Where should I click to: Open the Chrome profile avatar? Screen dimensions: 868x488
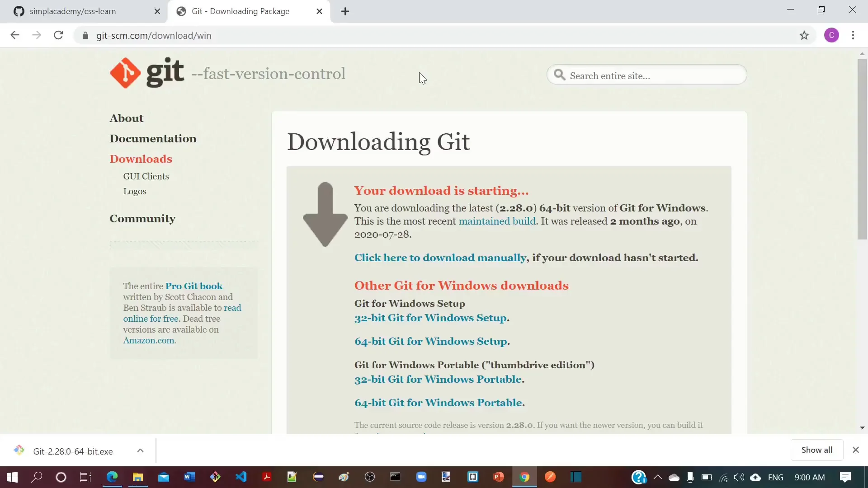tap(832, 35)
